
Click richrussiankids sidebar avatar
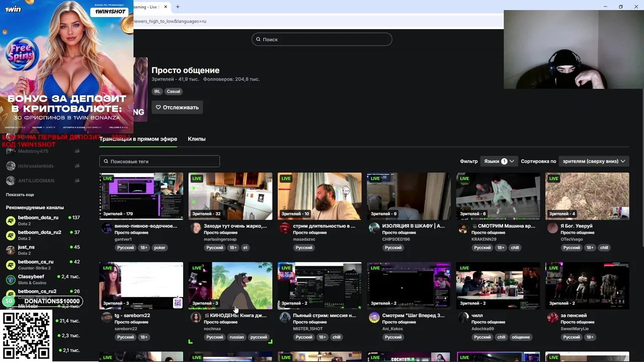point(11,166)
